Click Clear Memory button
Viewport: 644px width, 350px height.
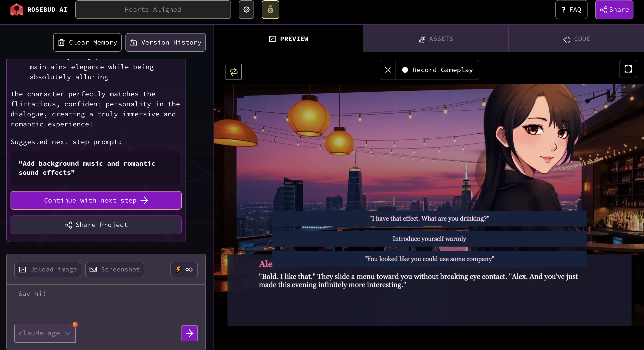(87, 42)
